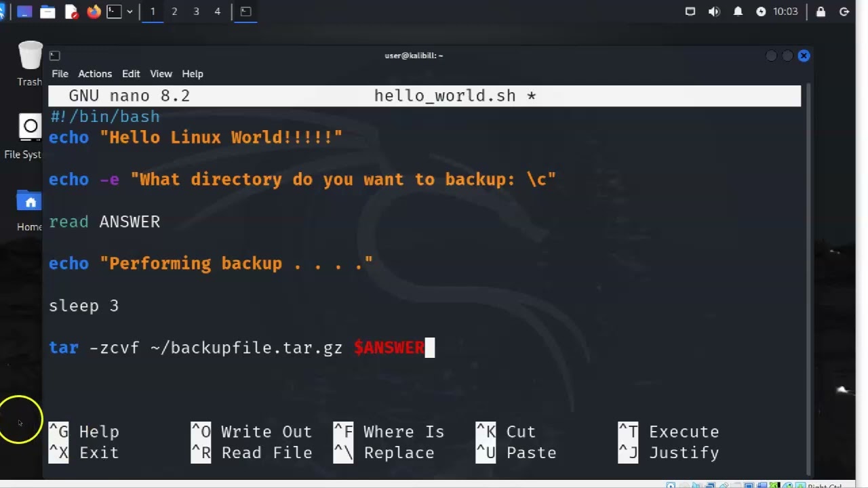868x488 pixels.
Task: Maximize the terminal window
Action: (787, 56)
